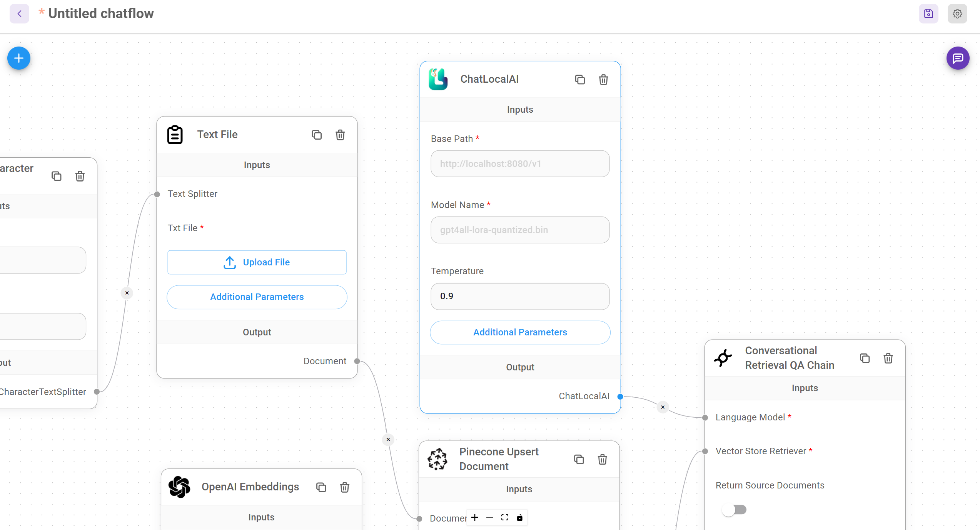Duplicate the OpenAI Embeddings node
This screenshot has height=530, width=980.
point(321,487)
